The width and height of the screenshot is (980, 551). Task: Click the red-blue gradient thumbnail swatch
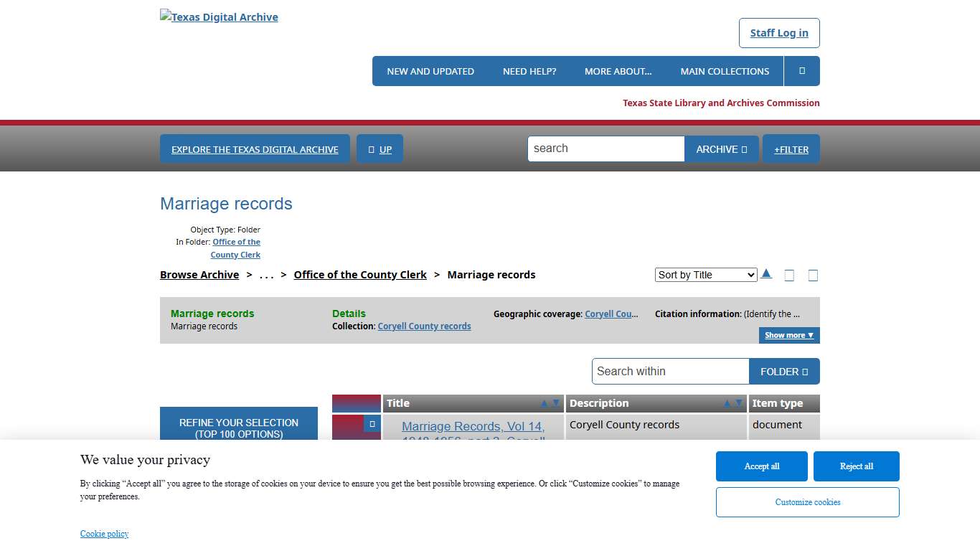[x=356, y=403]
